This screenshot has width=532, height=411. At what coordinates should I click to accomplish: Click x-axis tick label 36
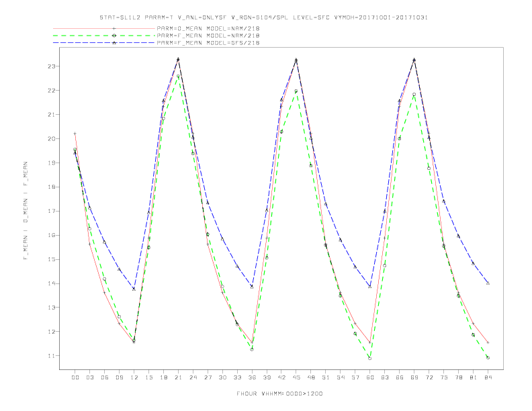pyautogui.click(x=252, y=377)
